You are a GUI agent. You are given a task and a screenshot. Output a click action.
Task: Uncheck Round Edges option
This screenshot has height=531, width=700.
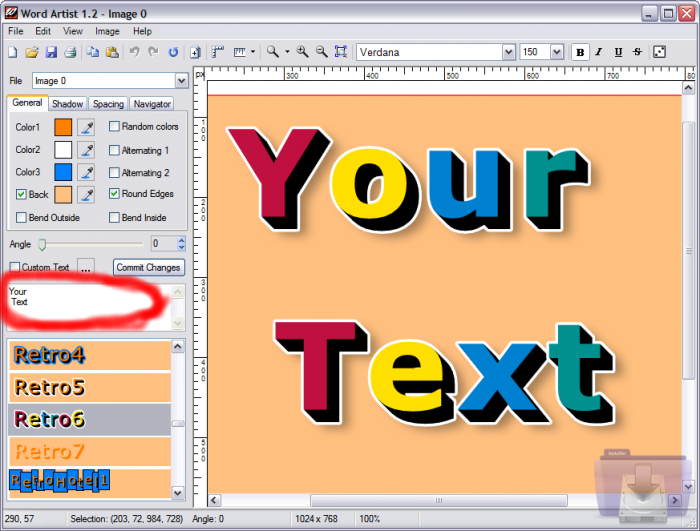(x=114, y=193)
